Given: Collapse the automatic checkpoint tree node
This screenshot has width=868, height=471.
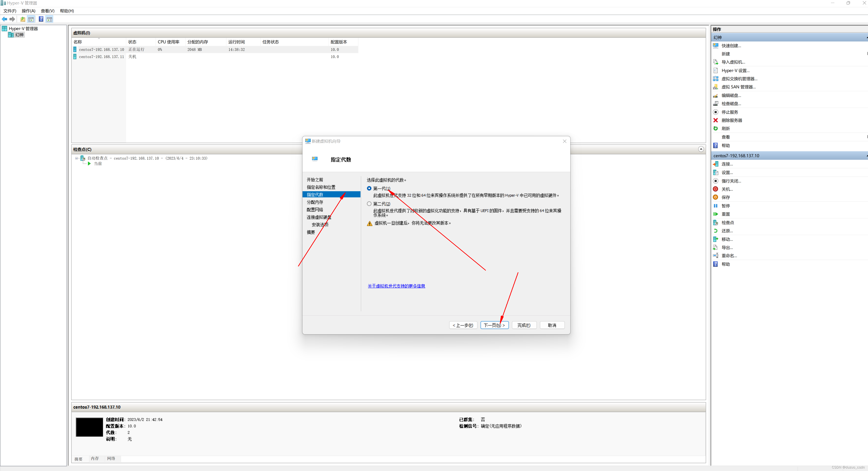Looking at the screenshot, I should [77, 158].
